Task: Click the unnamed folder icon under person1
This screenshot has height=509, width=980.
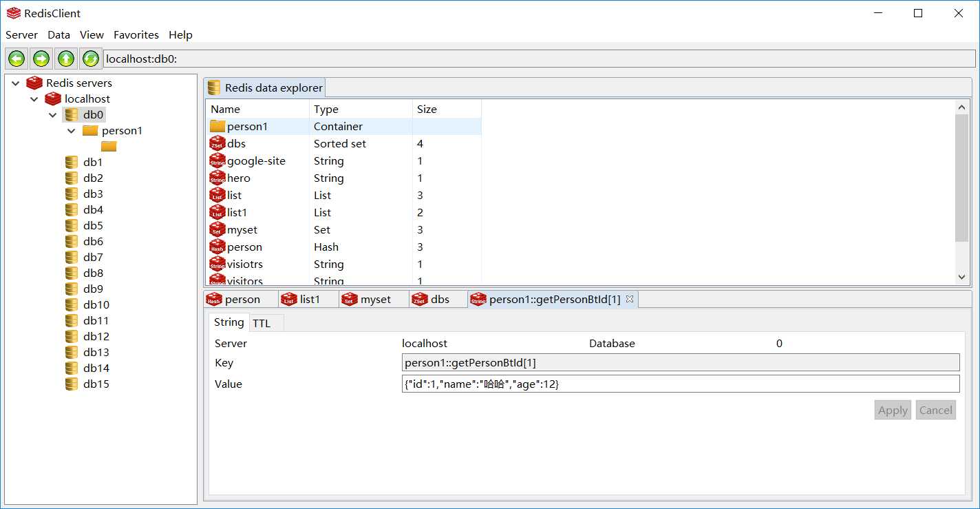Action: (x=109, y=146)
